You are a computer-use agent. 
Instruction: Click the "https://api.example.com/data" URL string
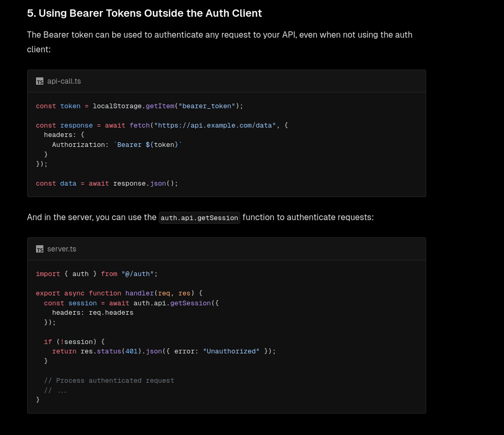pos(215,125)
